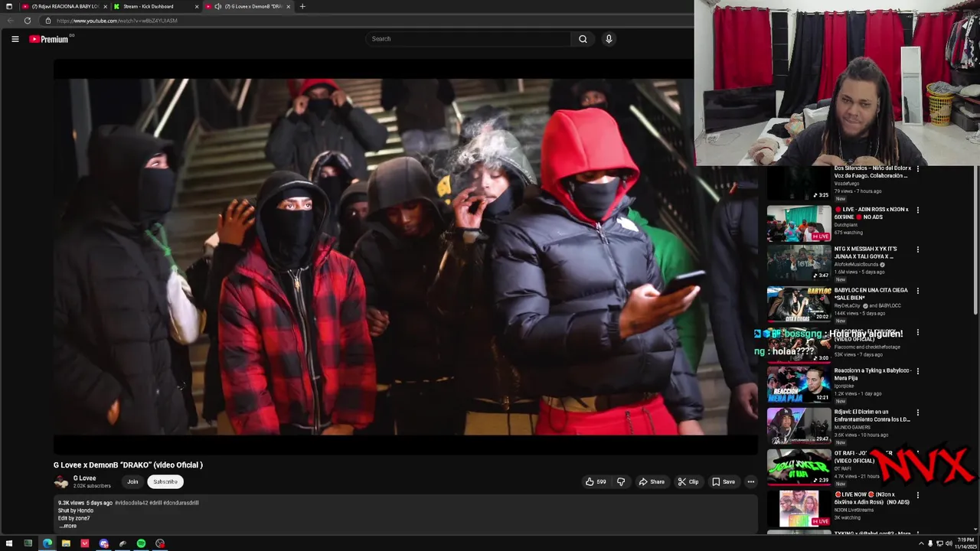The height and width of the screenshot is (551, 980).
Task: Subscribe to G Lovee channel
Action: 165,482
